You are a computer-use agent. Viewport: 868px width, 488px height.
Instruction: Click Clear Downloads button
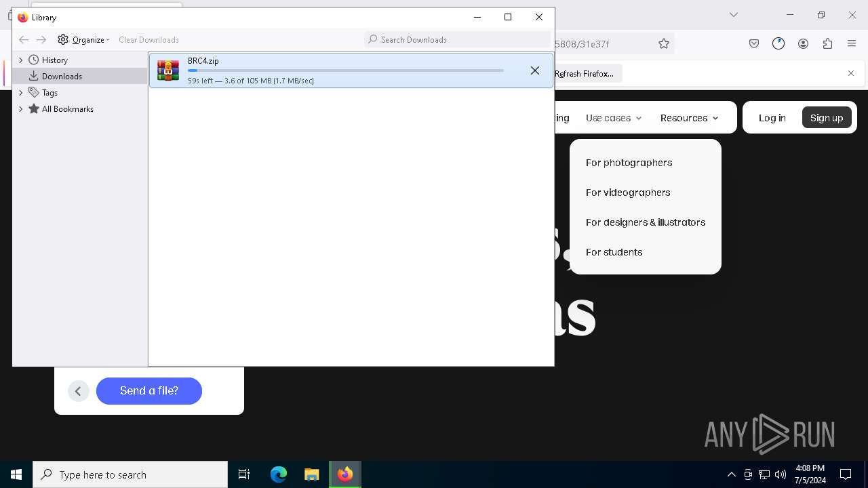[x=149, y=40]
